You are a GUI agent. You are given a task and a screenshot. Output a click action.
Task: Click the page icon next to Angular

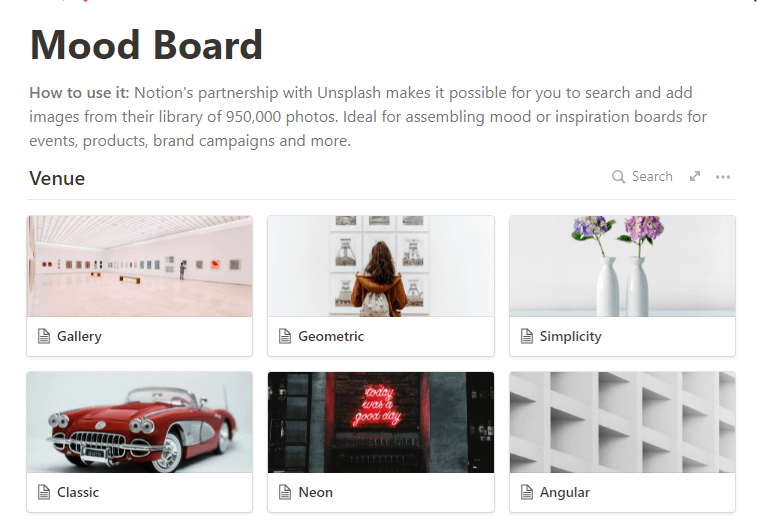[x=526, y=492]
